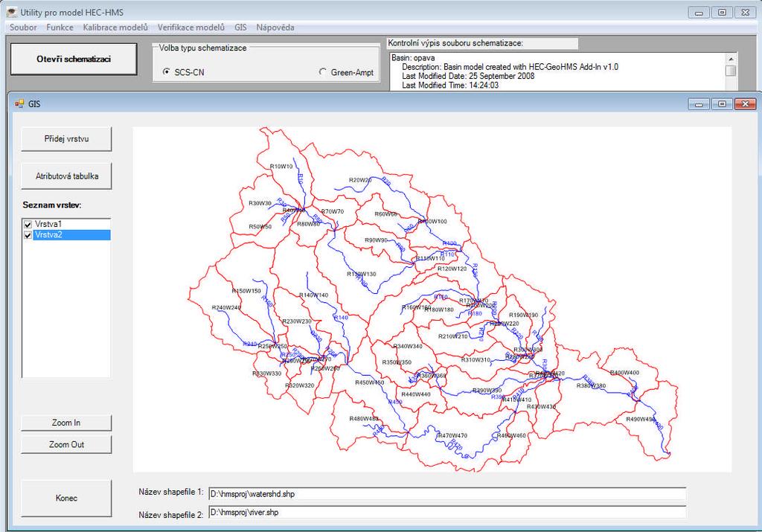
Task: Click the blue R180 river label
Action: coord(475,313)
